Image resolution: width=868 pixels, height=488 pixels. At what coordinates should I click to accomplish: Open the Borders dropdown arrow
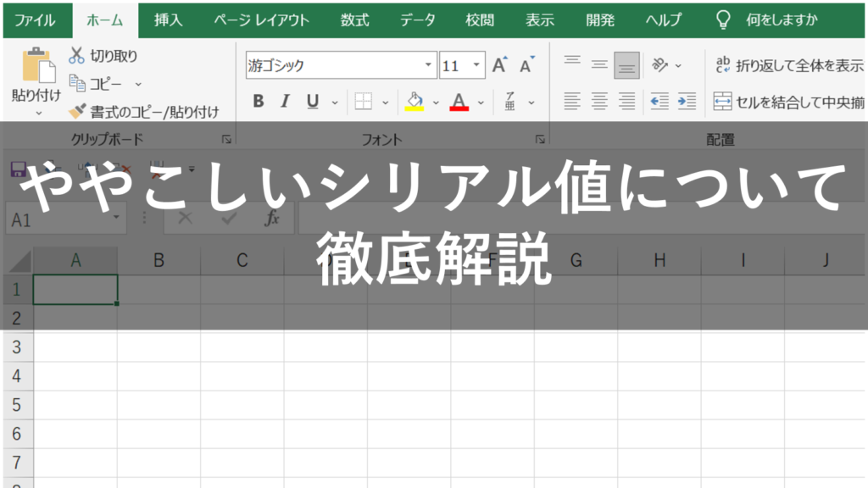tap(386, 103)
